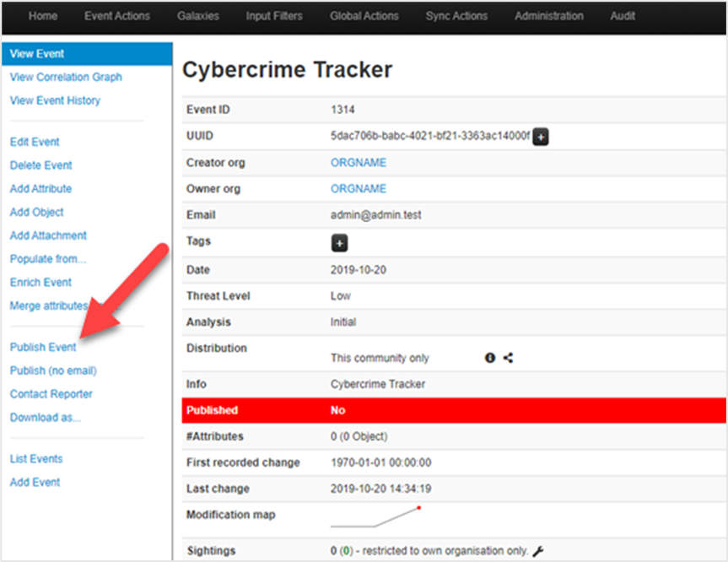Click the info icon beside Distribution
Image resolution: width=728 pixels, height=562 pixels.
490,358
